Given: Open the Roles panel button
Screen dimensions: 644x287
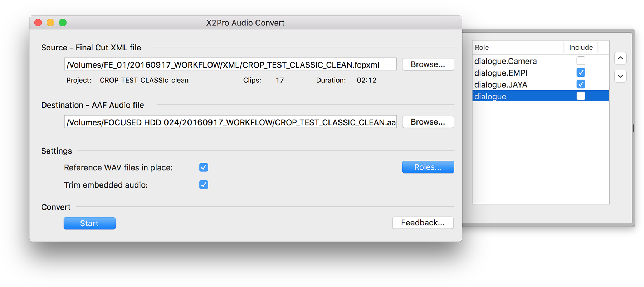Looking at the screenshot, I should pyautogui.click(x=428, y=167).
